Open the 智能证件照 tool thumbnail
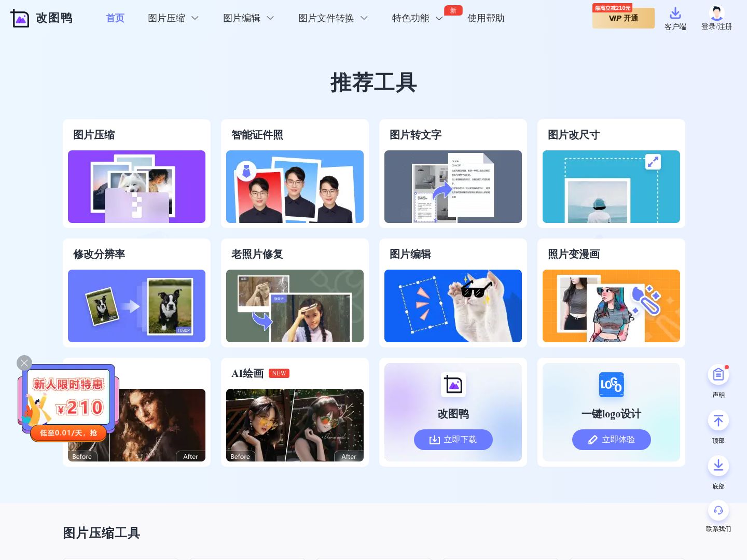The image size is (747, 560). point(295,187)
